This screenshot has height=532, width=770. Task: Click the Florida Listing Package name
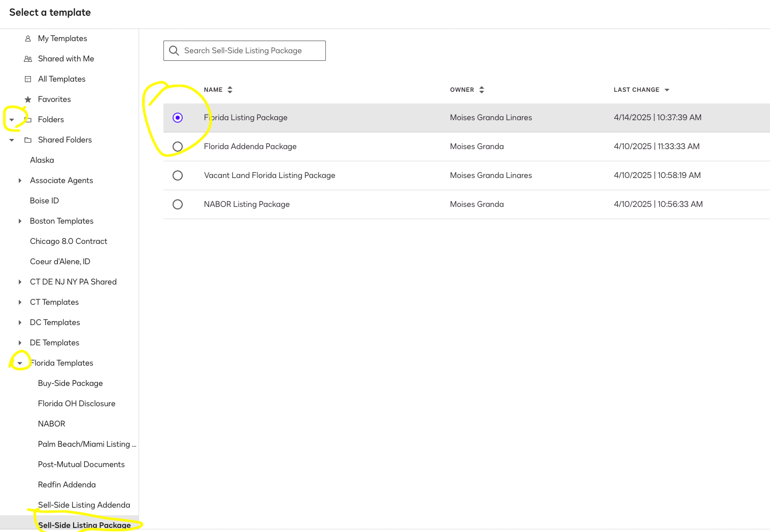click(246, 118)
